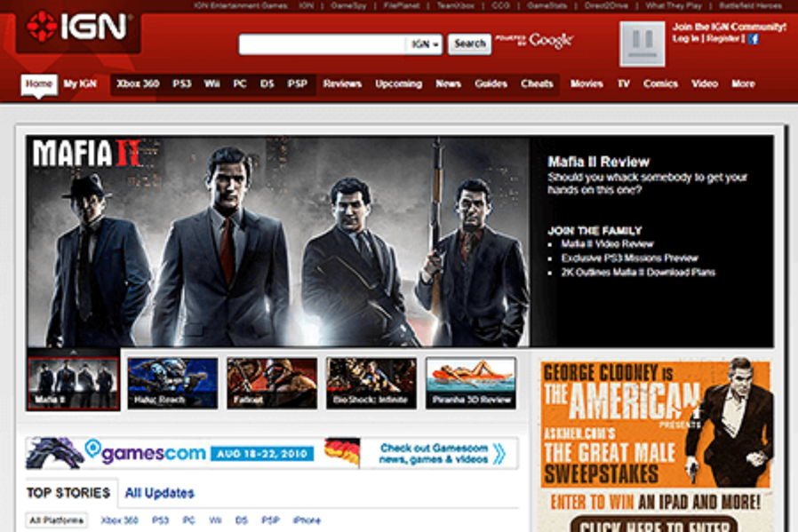798x532 pixels.
Task: Go to Xbox 360 section
Action: click(x=138, y=83)
